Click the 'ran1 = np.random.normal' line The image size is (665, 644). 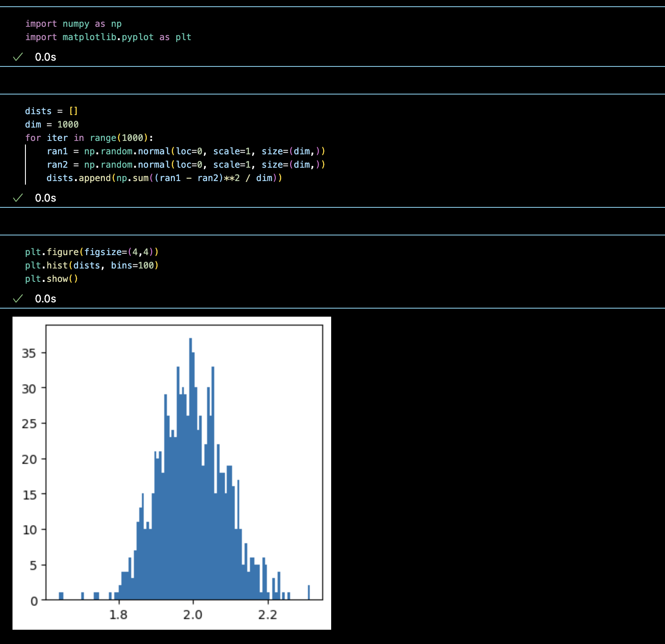click(x=186, y=151)
